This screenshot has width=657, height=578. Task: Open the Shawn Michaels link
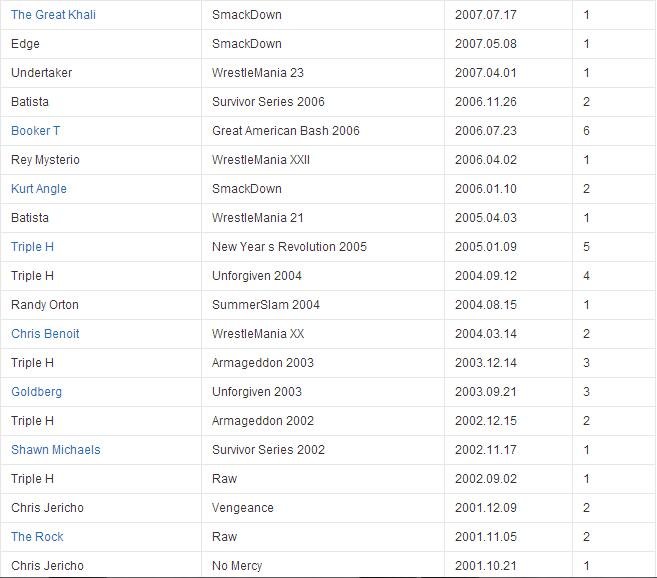click(x=55, y=450)
